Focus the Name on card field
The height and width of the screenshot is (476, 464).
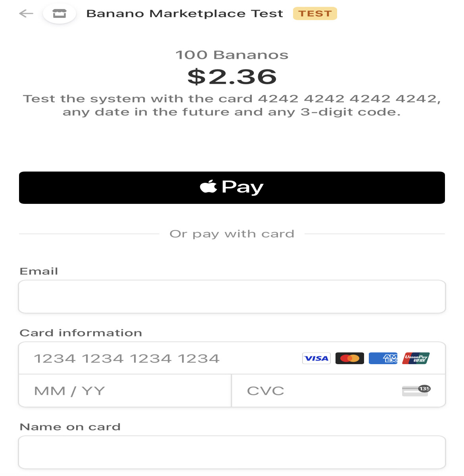click(232, 453)
